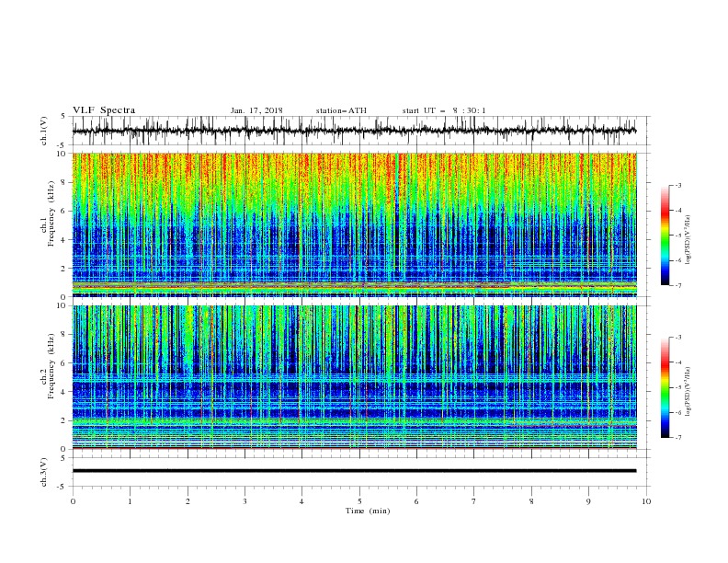Click time axis tick label "0"
Image resolution: width=728 pixels, height=563 pixels.
(73, 501)
